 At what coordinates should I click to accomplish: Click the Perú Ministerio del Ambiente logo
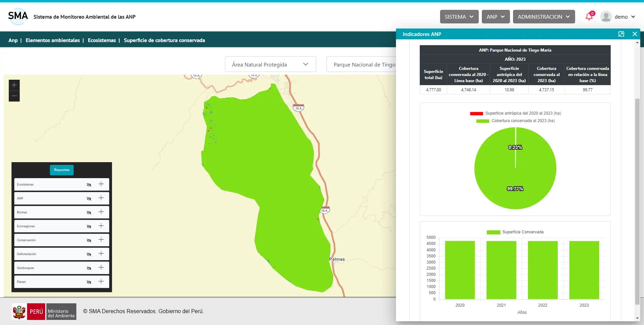(44, 311)
